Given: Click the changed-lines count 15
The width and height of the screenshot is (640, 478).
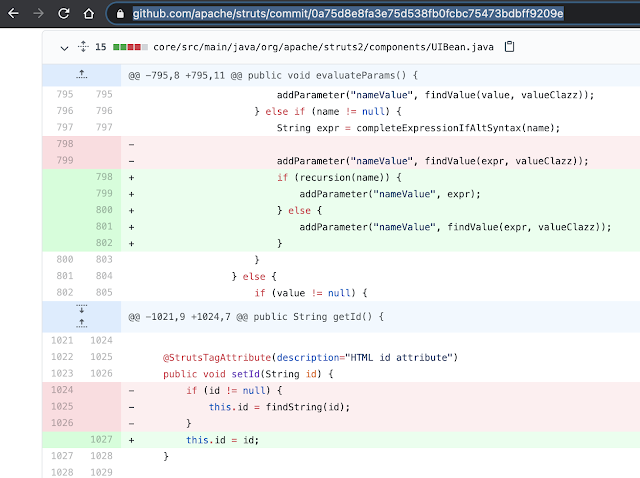Looking at the screenshot, I should click(x=100, y=47).
